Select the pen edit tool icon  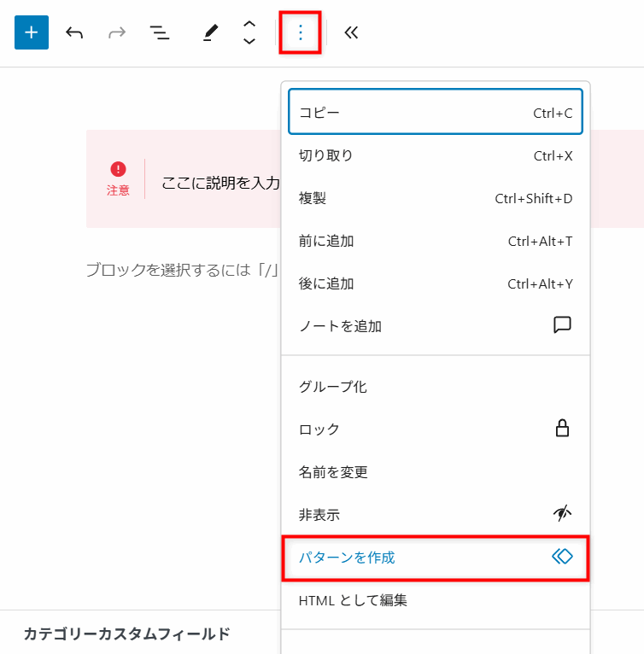(210, 32)
